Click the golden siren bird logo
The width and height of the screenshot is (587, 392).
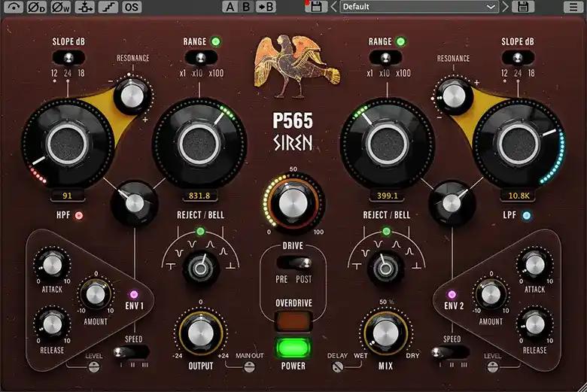(x=296, y=65)
